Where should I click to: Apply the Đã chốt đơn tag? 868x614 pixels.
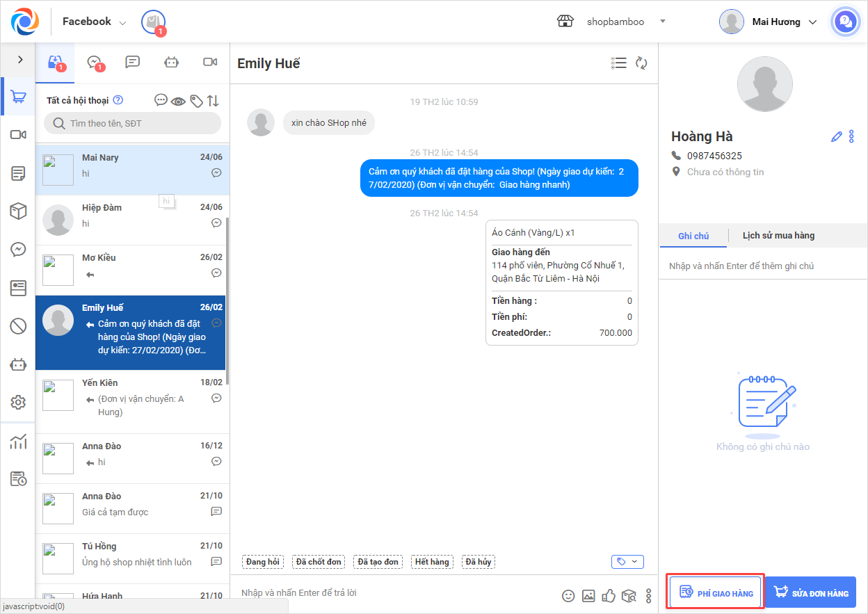click(319, 561)
